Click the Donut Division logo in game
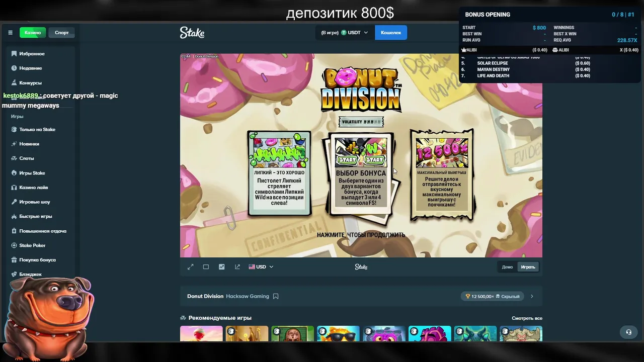Viewport: 644px width, 362px height. tap(361, 89)
